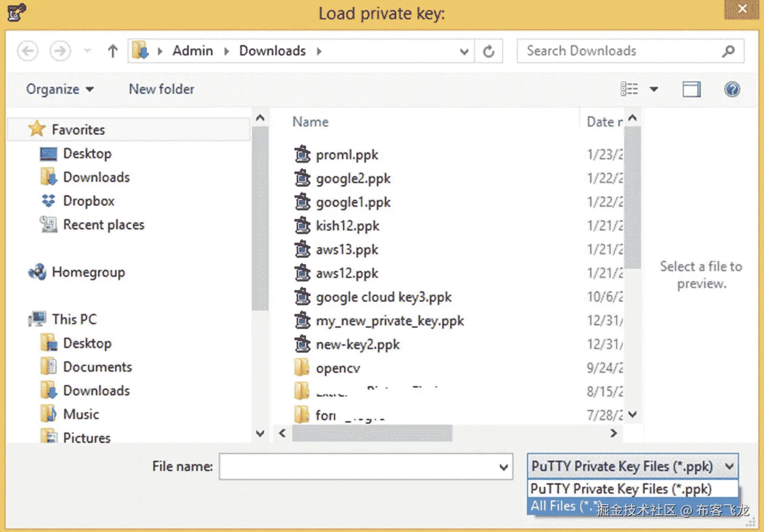
Task: Open the Organize menu
Action: tap(60, 89)
